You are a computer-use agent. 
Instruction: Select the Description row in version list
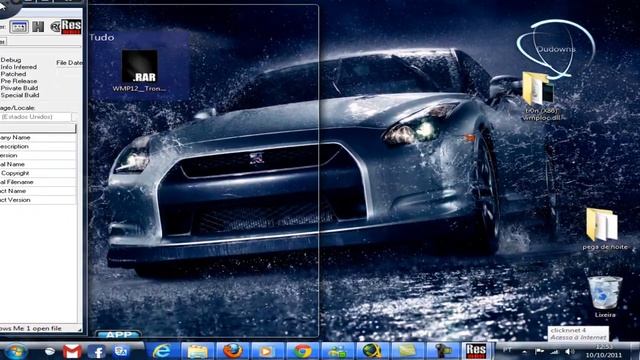click(38, 147)
